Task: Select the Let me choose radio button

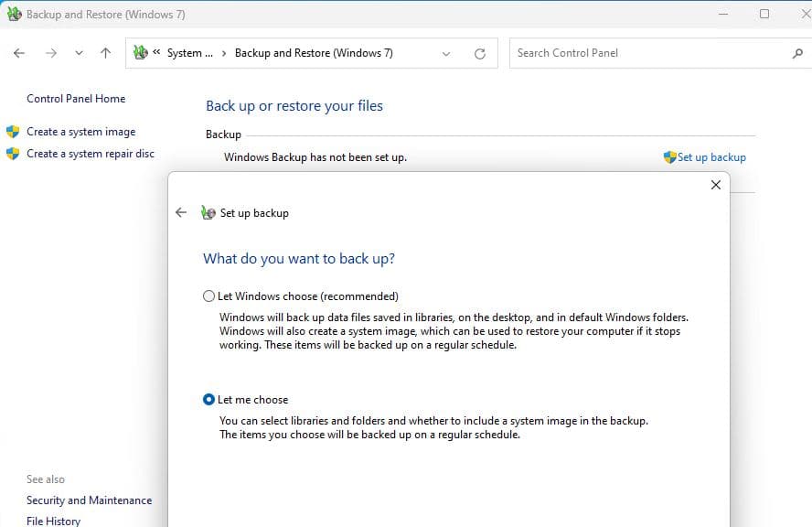Action: point(209,400)
